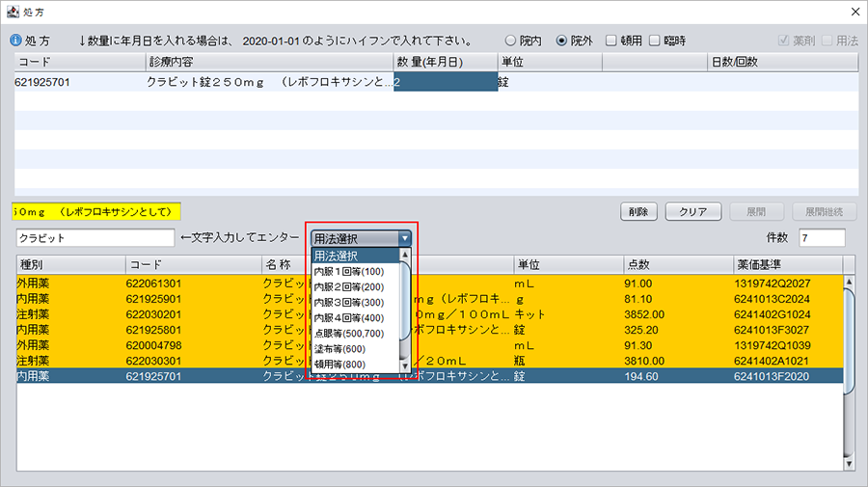This screenshot has width=868, height=487.
Task: Choose 内服１回等(100) from the list
Action: (355, 272)
